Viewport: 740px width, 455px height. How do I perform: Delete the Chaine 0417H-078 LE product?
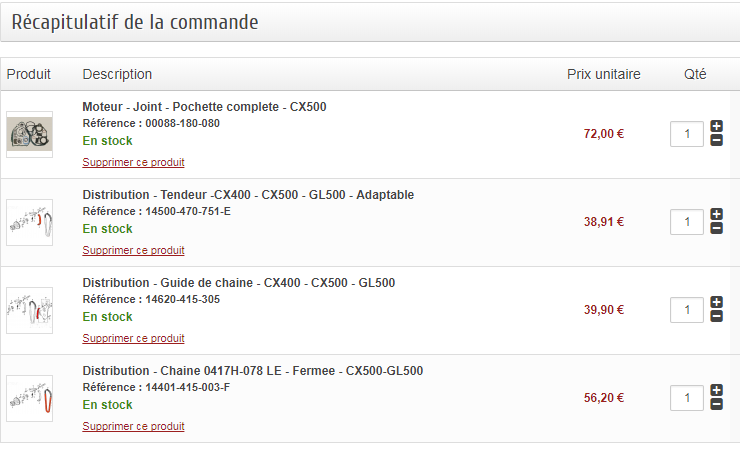coord(133,426)
